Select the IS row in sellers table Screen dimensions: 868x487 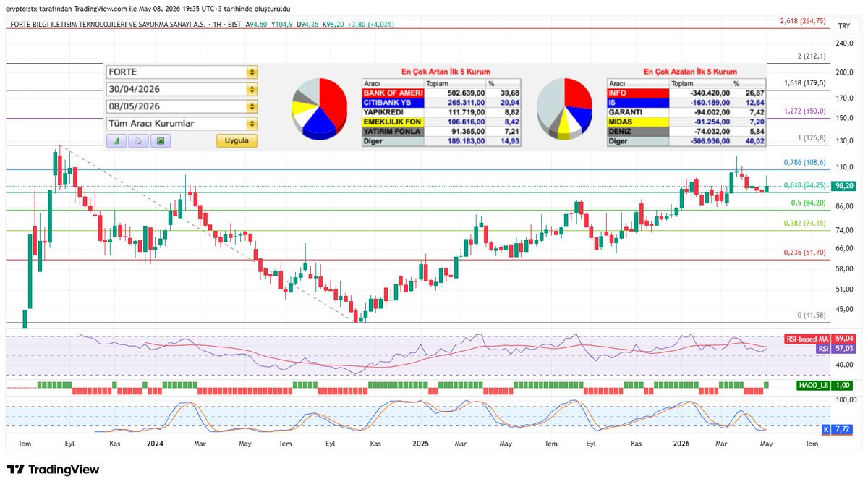tap(686, 103)
